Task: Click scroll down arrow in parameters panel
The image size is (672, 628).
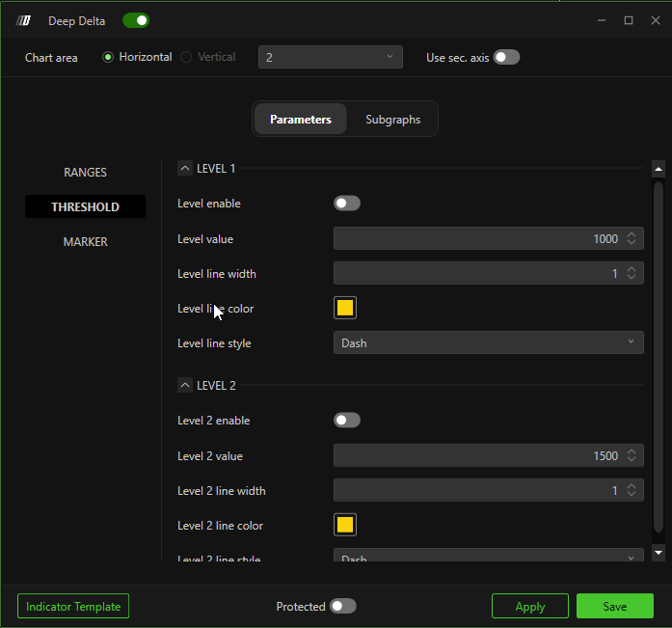Action: (659, 553)
